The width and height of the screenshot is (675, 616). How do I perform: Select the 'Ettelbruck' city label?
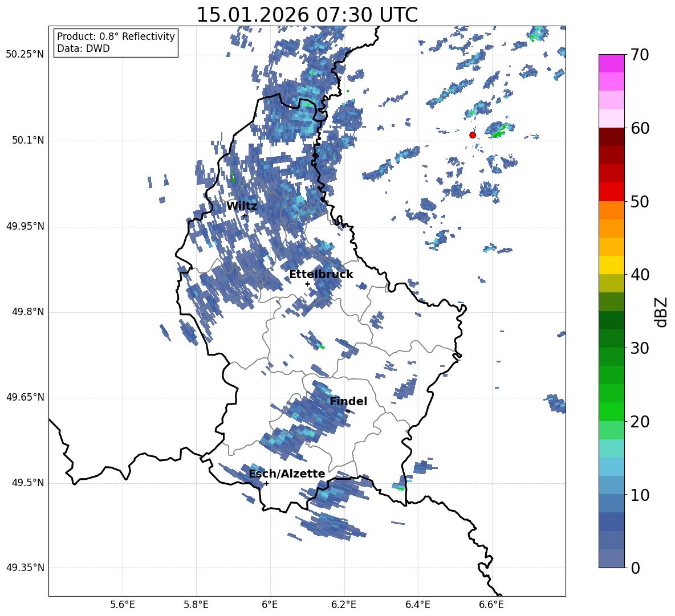click(x=321, y=275)
